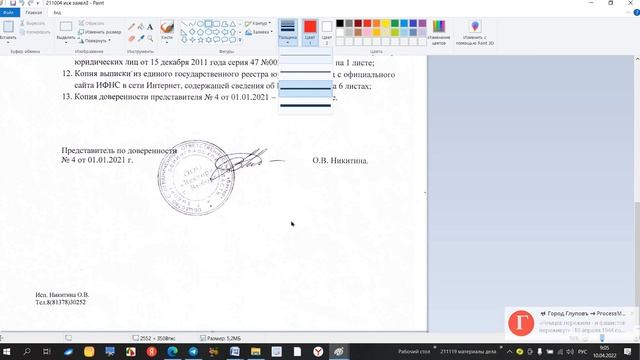Open Paint help question mark
The image size is (640, 360).
coord(636,13)
